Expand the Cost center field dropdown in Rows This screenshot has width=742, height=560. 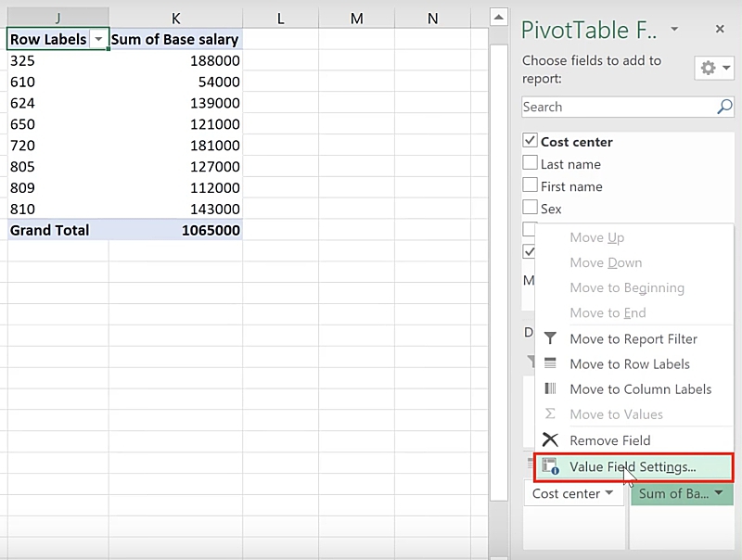(609, 493)
